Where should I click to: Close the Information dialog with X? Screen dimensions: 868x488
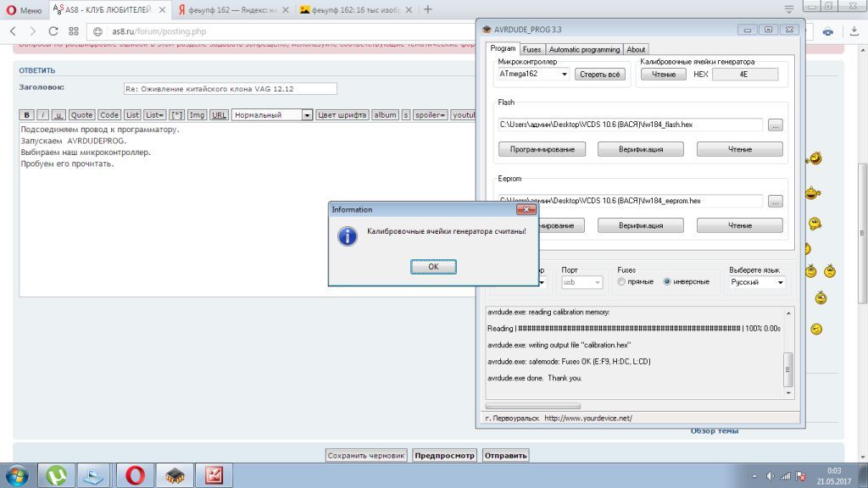pyautogui.click(x=526, y=209)
